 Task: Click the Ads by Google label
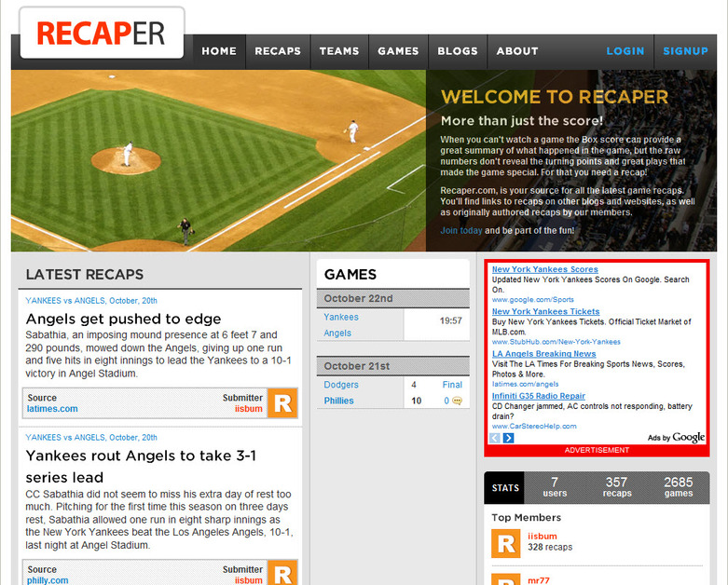tap(676, 438)
